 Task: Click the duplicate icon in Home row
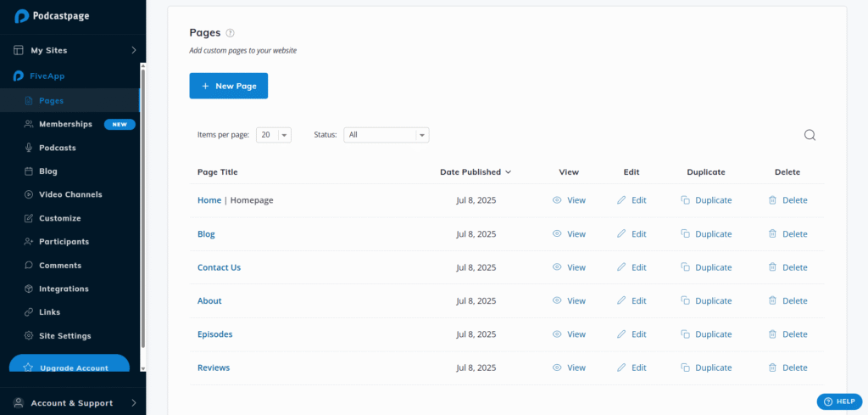coord(685,200)
